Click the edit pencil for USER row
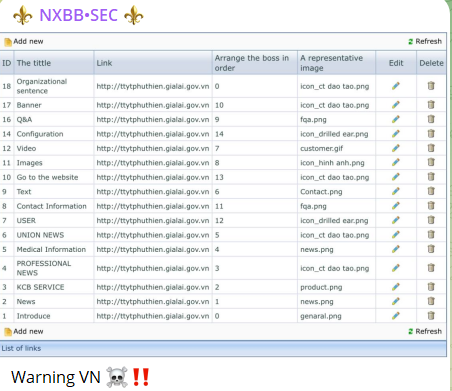Screen dimensions: 452x391 point(396,220)
